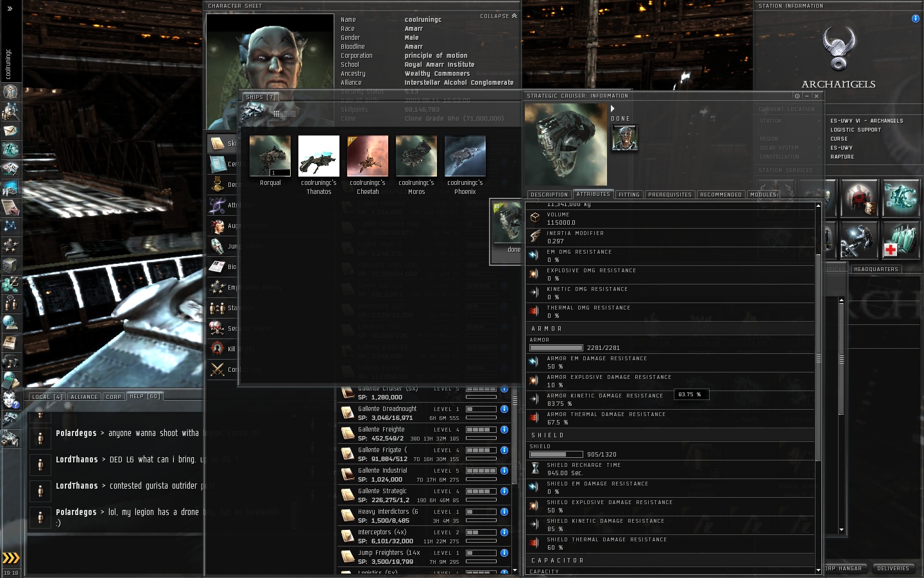Switch to Corp chat channel tab
Viewport: 924px width, 578px height.
tap(114, 397)
